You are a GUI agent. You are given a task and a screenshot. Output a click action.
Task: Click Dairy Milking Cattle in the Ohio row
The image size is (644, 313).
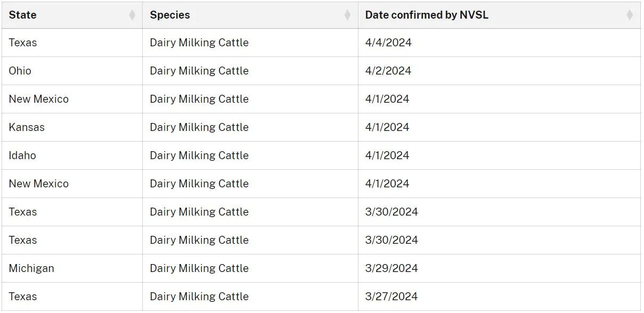tap(199, 71)
